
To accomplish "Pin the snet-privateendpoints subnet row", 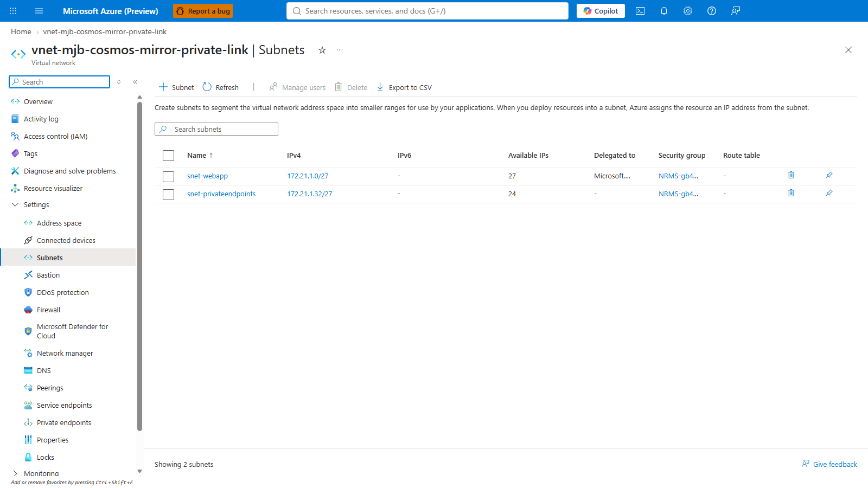I will pos(829,193).
